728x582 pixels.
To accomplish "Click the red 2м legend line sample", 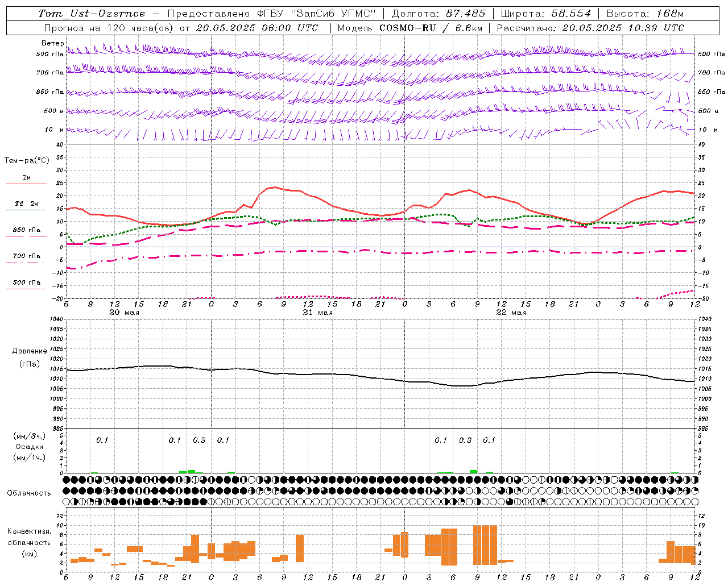I will [26, 184].
